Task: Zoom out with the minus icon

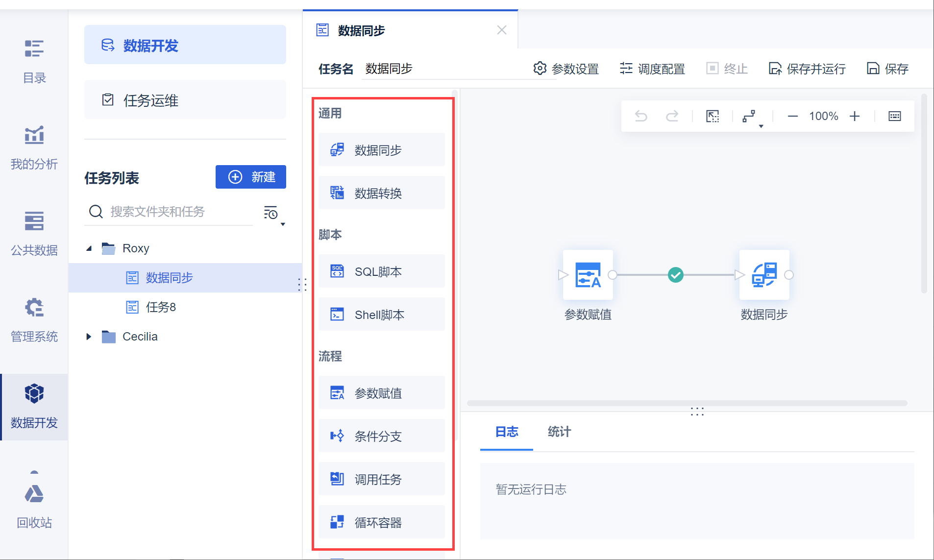Action: click(x=792, y=116)
